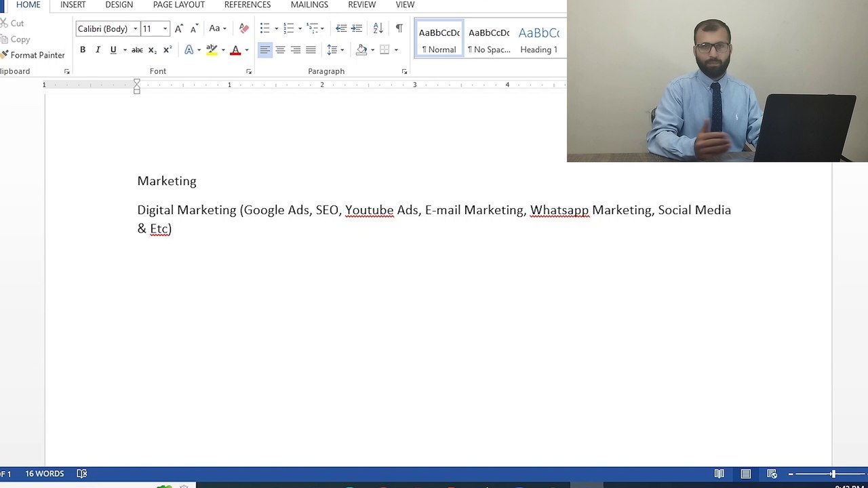Open the Paragraph dialog launcher
This screenshot has width=868, height=488.
[404, 71]
